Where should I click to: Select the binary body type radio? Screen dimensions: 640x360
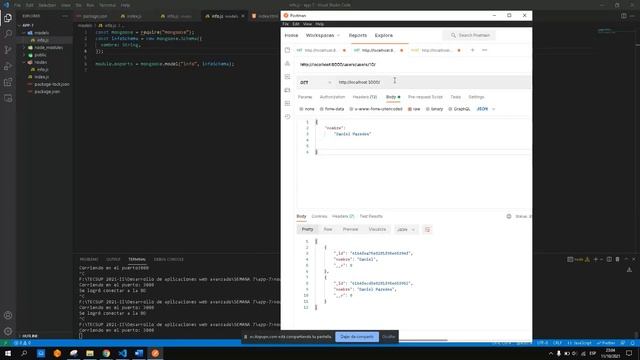428,109
